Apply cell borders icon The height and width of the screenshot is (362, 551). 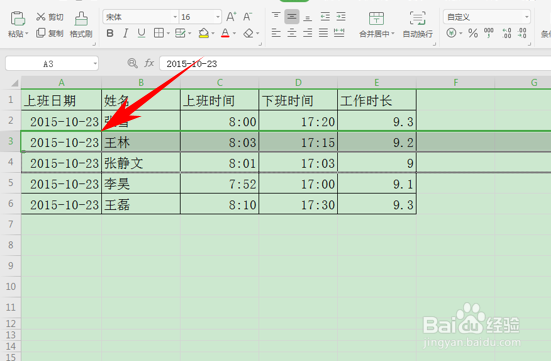[x=159, y=33]
